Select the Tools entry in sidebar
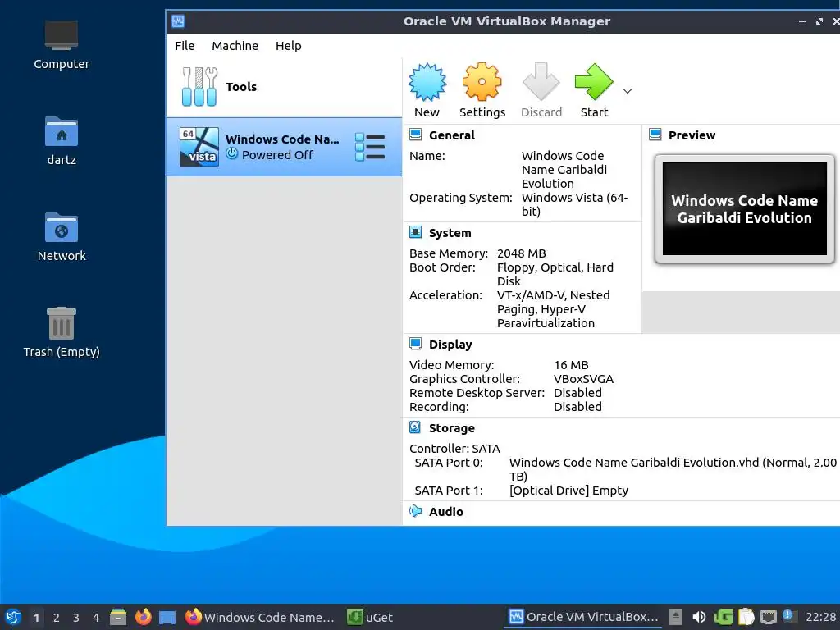 284,87
